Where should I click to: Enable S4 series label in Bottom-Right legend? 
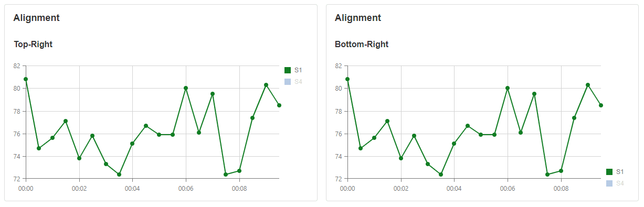point(620,183)
